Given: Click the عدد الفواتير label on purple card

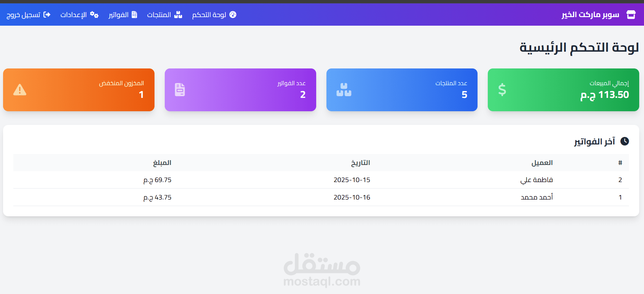Looking at the screenshot, I should coord(292,83).
